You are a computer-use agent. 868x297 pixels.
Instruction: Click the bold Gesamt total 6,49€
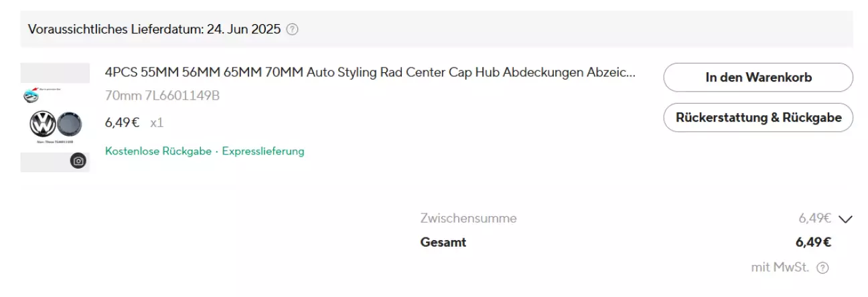coord(813,242)
